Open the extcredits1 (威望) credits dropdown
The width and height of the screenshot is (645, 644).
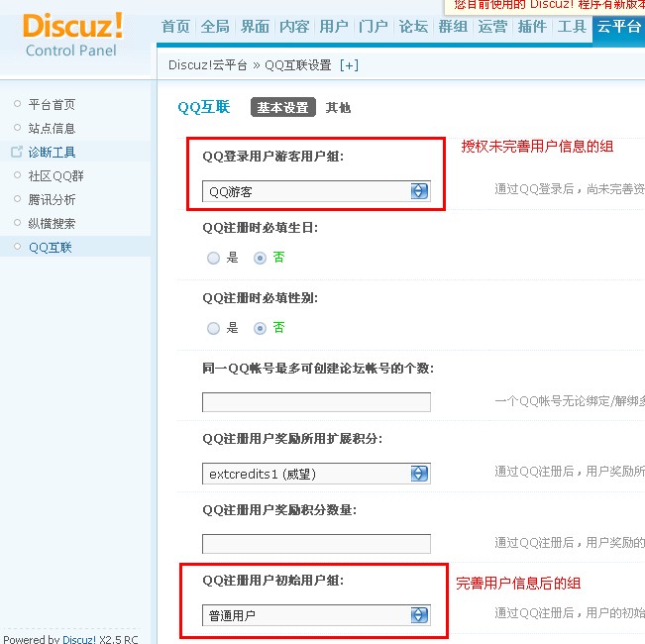[x=316, y=474]
